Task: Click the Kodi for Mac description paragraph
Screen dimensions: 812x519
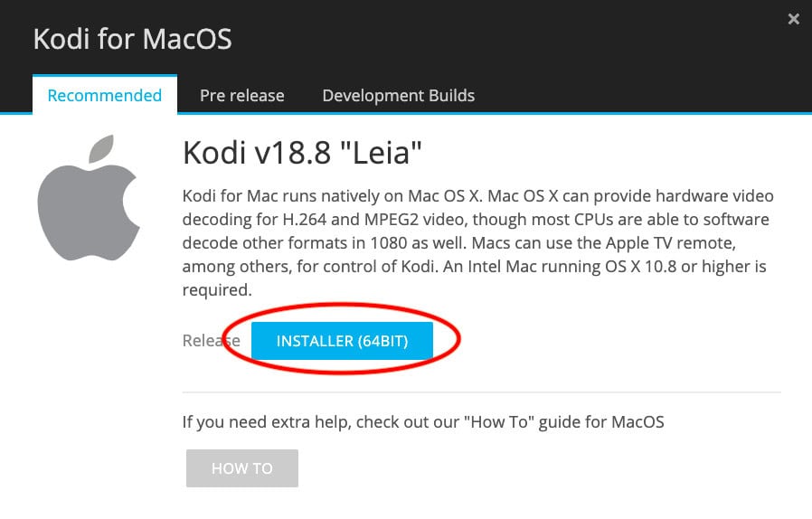Action: click(477, 243)
